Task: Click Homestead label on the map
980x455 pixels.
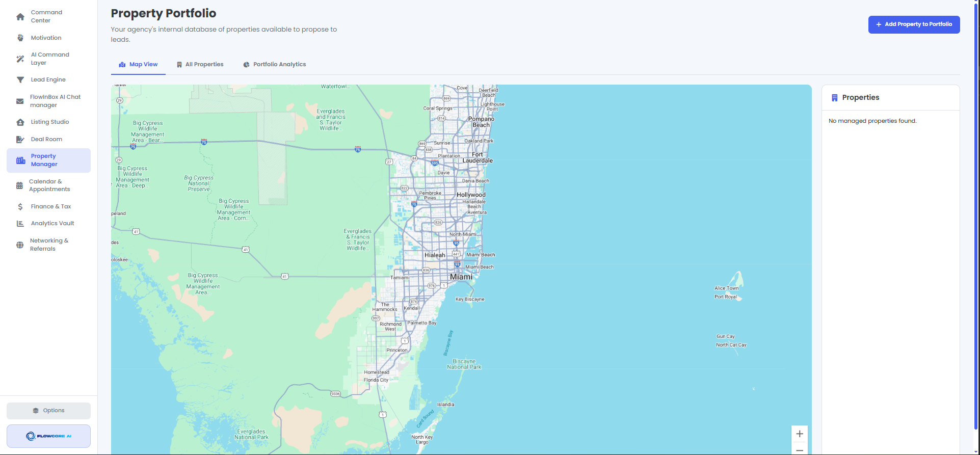Action: click(377, 372)
